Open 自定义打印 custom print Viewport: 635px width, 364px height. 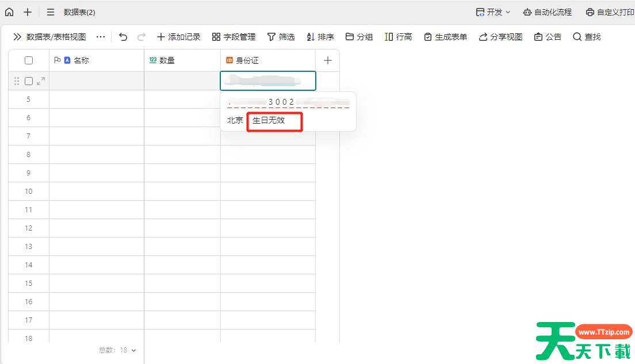pos(610,12)
